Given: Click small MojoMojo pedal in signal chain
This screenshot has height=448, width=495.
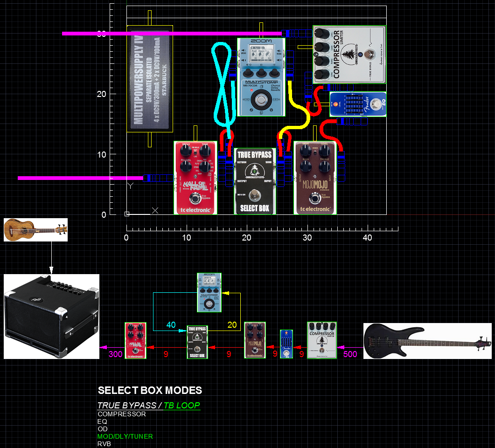Looking at the screenshot, I should click(x=255, y=340).
